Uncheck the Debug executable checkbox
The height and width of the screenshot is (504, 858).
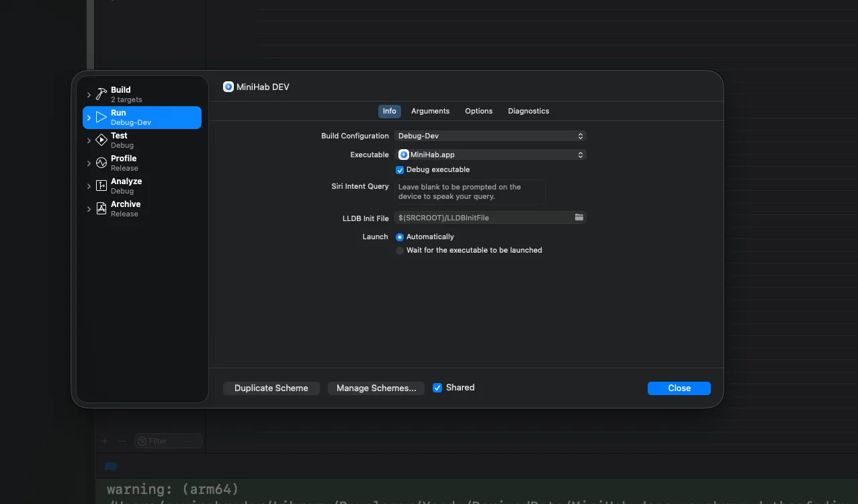400,169
